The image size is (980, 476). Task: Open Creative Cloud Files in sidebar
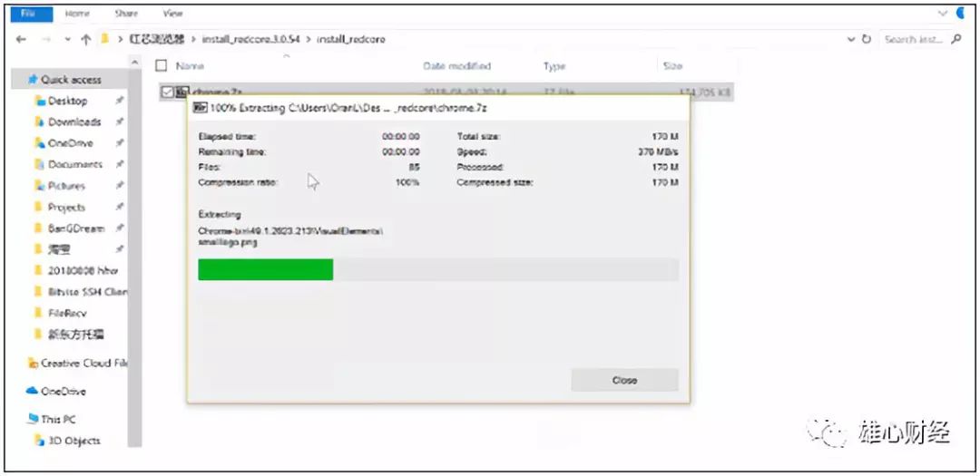click(x=83, y=363)
